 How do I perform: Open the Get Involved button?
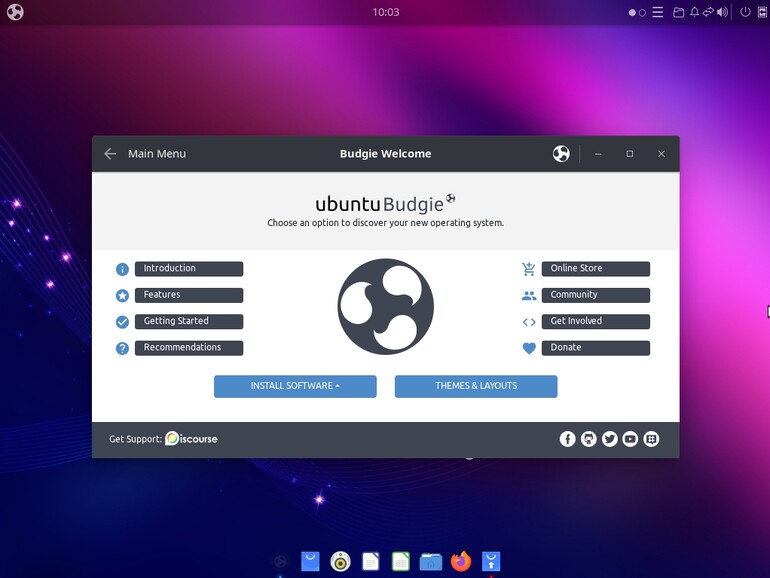tap(596, 322)
